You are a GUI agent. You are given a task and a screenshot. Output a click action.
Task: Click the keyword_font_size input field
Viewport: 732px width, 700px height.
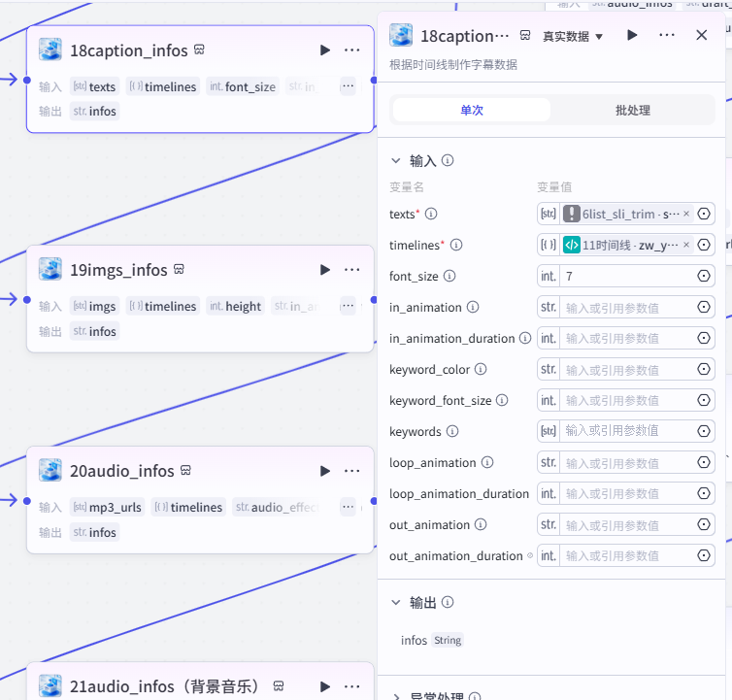click(627, 400)
